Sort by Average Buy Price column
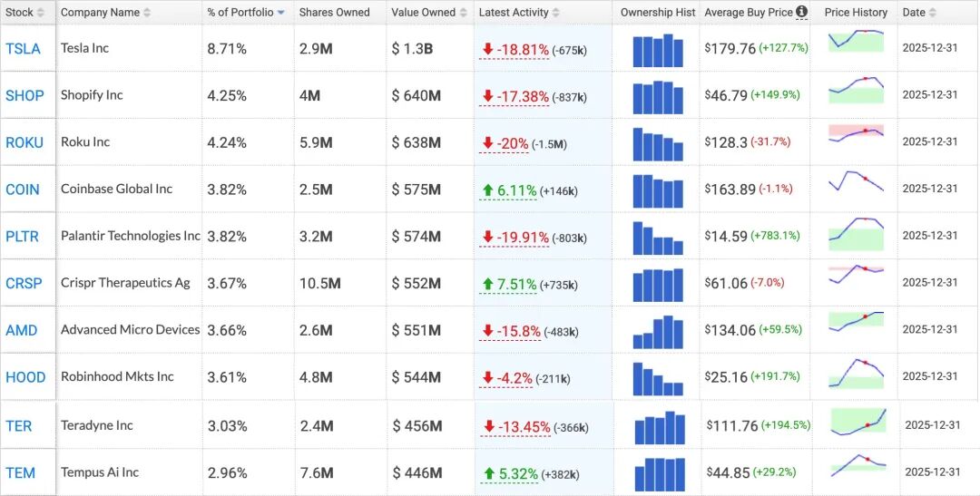The image size is (980, 496). [x=749, y=13]
